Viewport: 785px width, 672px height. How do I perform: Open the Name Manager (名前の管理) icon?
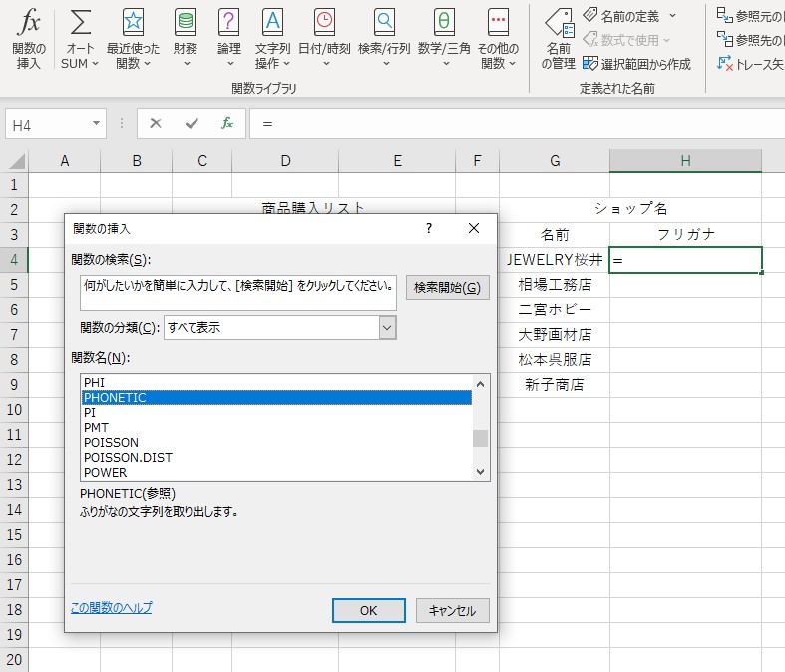coord(559,23)
